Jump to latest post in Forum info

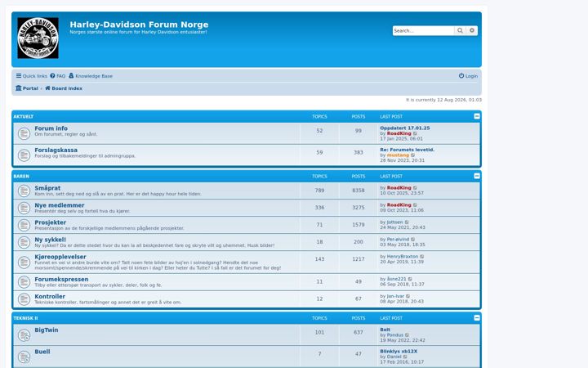pos(415,133)
